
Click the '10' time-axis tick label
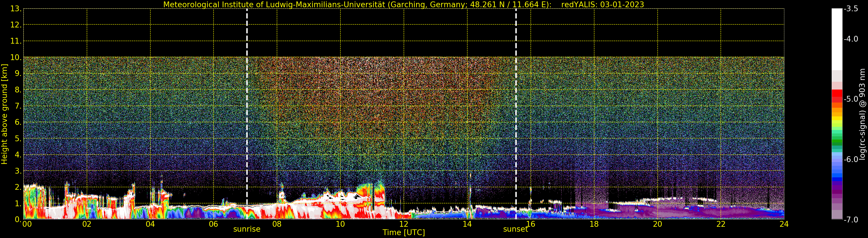(340, 224)
